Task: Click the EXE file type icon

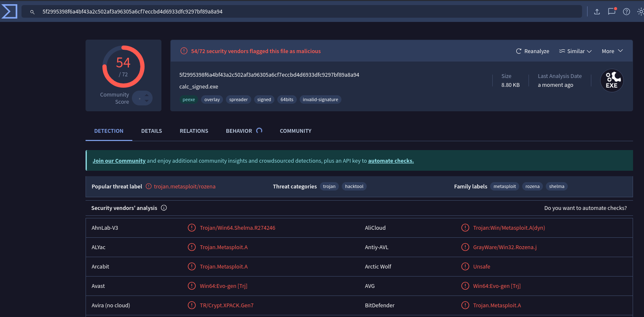Action: point(612,81)
